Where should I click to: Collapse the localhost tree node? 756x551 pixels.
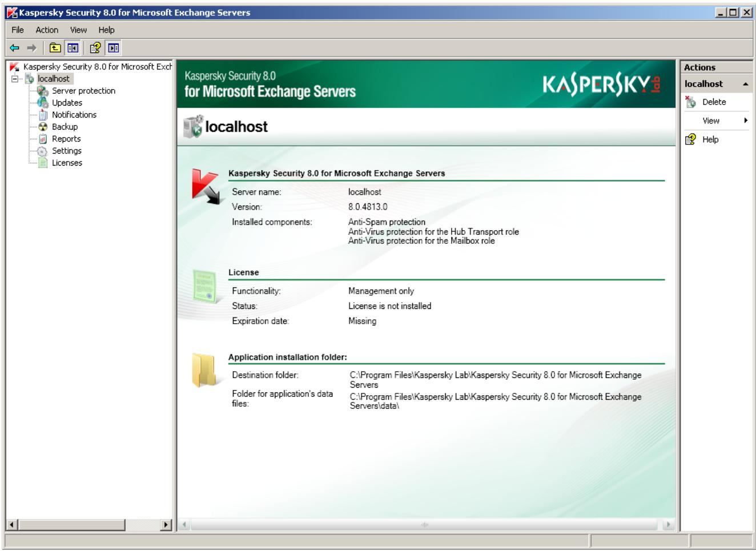pyautogui.click(x=14, y=78)
